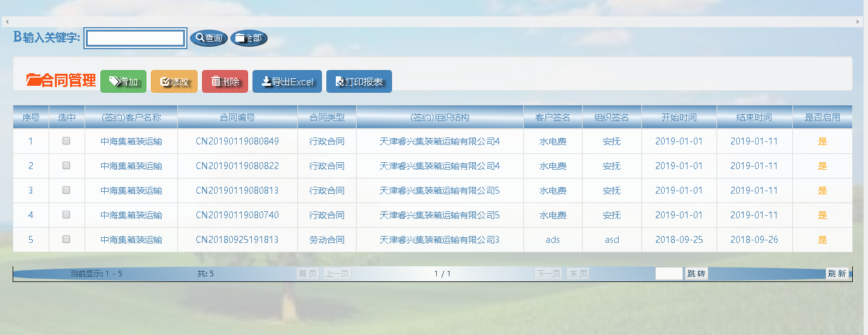Click the 合同类型 column header
Image resolution: width=868 pixels, height=335 pixels.
(327, 117)
